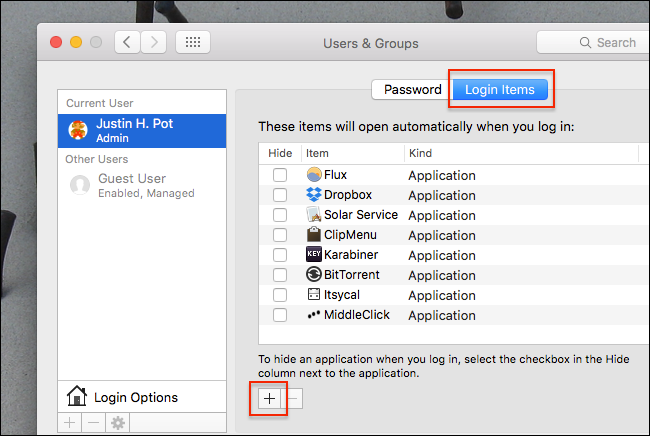The height and width of the screenshot is (436, 650).
Task: Tick the Hide checkbox for Itsycal
Action: 280,295
